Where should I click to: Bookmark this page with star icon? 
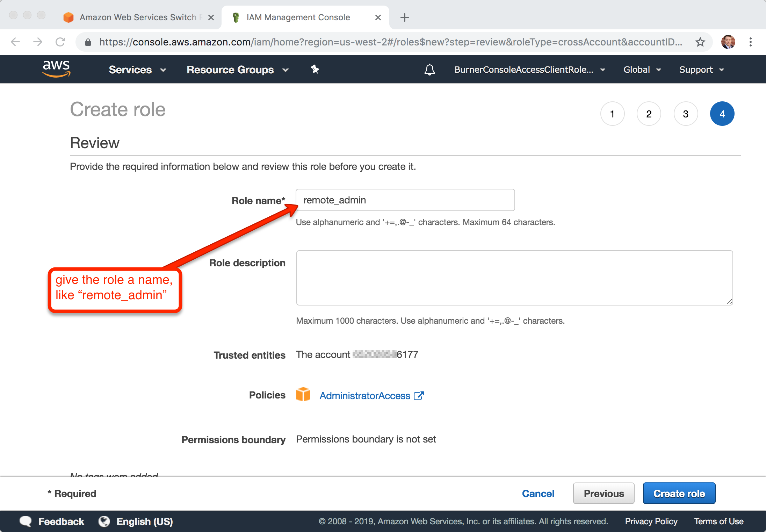[x=700, y=42]
